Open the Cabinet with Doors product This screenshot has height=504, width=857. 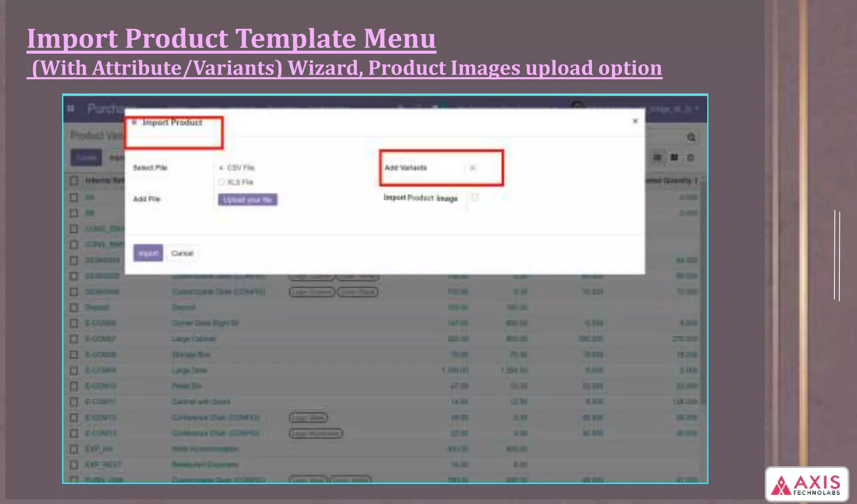coord(201,402)
